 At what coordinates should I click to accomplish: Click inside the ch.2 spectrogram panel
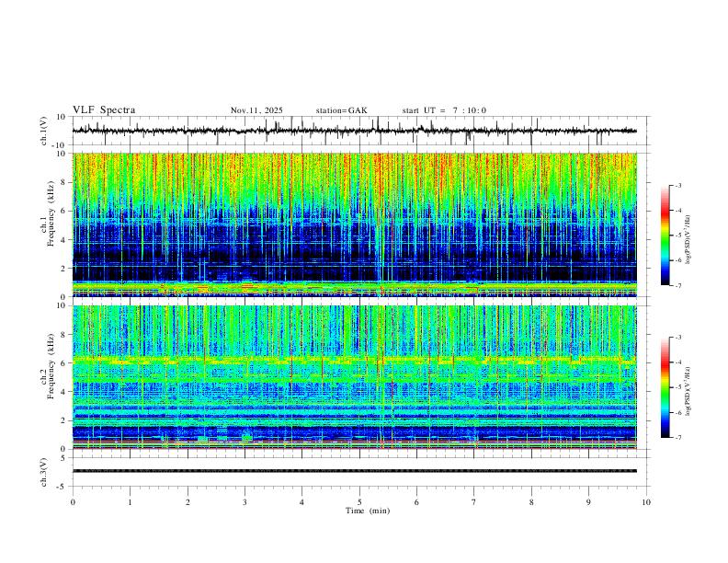click(354, 377)
